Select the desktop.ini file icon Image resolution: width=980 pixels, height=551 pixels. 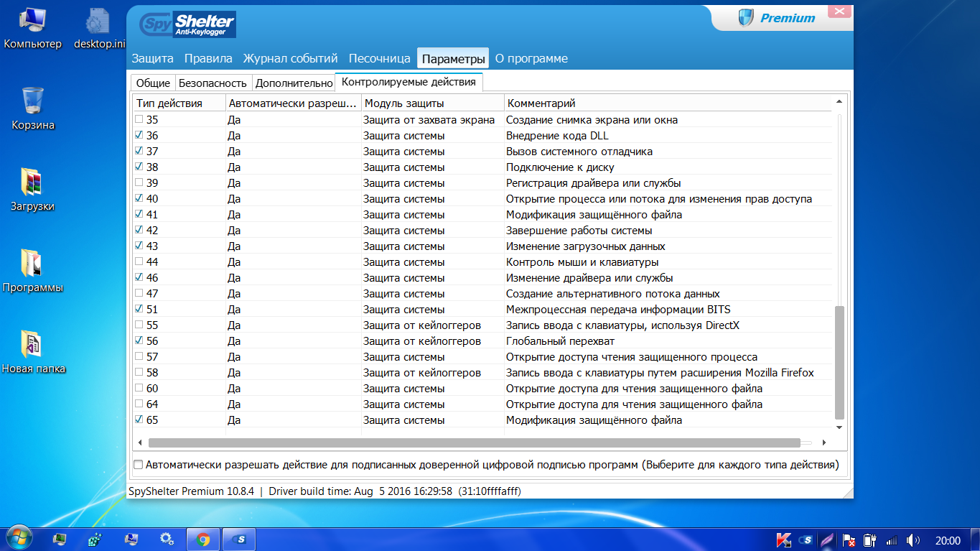click(99, 29)
